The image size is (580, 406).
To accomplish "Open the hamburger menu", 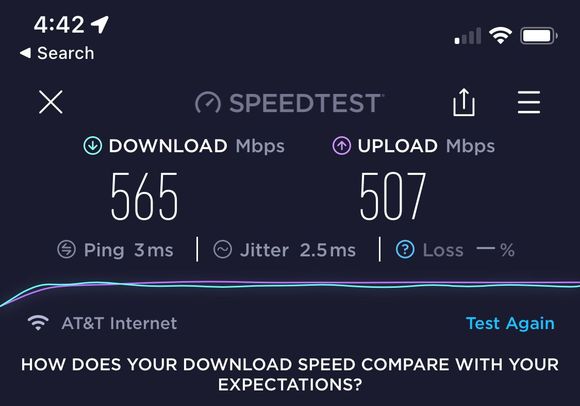I will (x=529, y=102).
